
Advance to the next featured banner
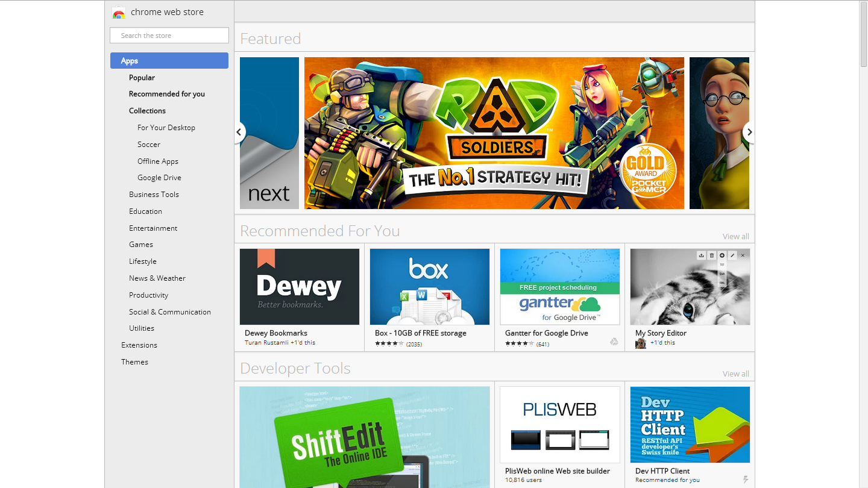(749, 132)
